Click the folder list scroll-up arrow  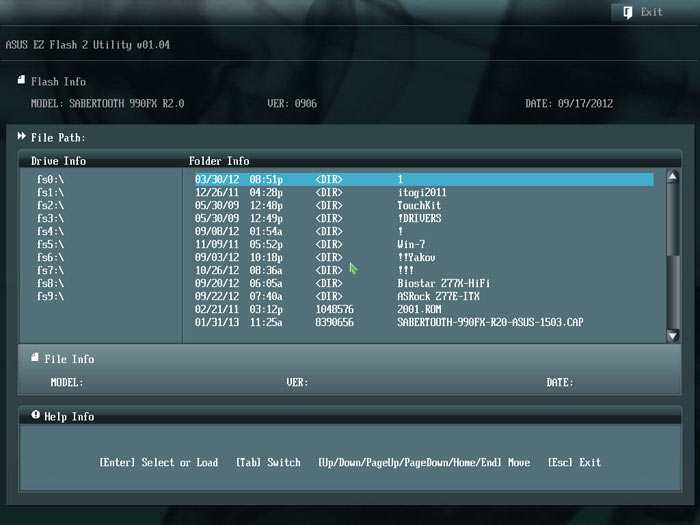click(x=673, y=176)
